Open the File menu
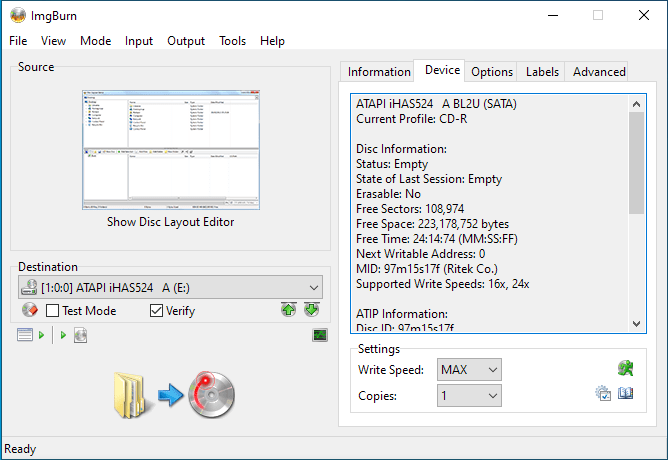This screenshot has height=460, width=668. coord(18,41)
